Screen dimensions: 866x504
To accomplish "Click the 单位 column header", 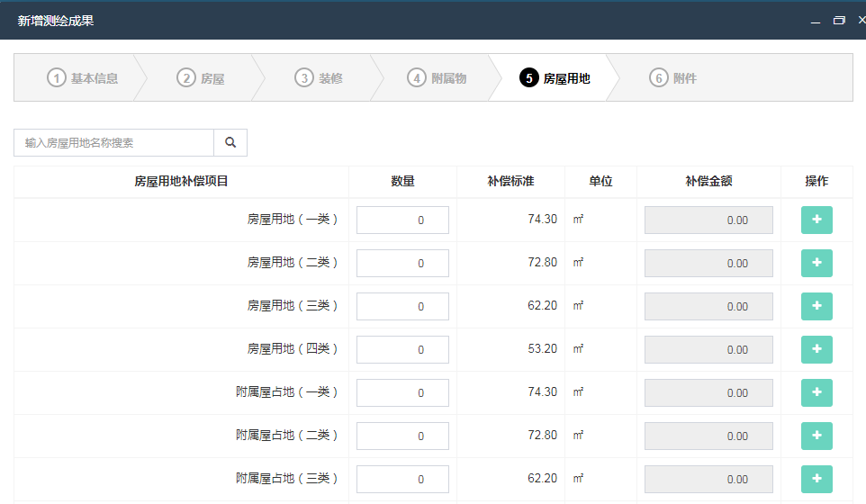I will coord(601,181).
